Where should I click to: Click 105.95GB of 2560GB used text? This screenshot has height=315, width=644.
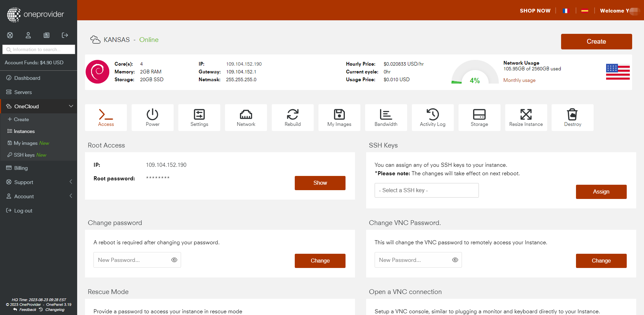click(532, 69)
